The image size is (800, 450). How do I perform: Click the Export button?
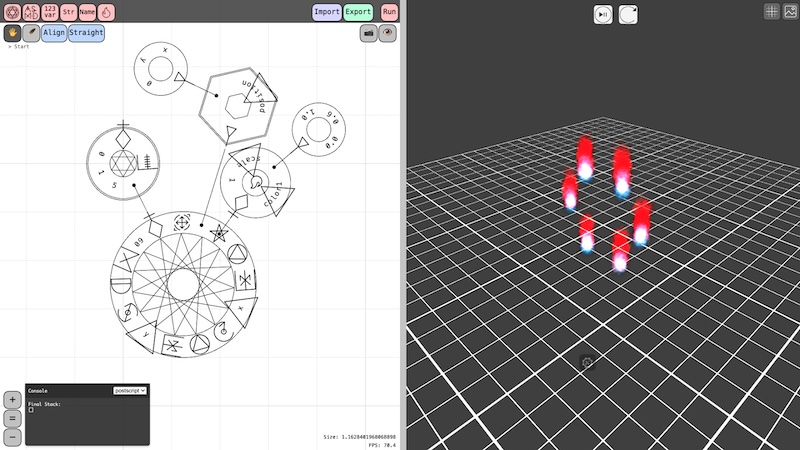coord(358,12)
